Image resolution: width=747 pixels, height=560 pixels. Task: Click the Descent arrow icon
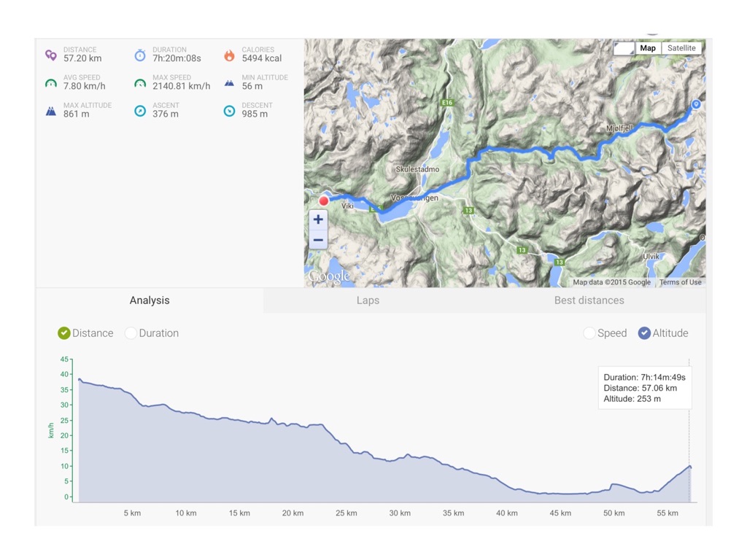pyautogui.click(x=229, y=111)
